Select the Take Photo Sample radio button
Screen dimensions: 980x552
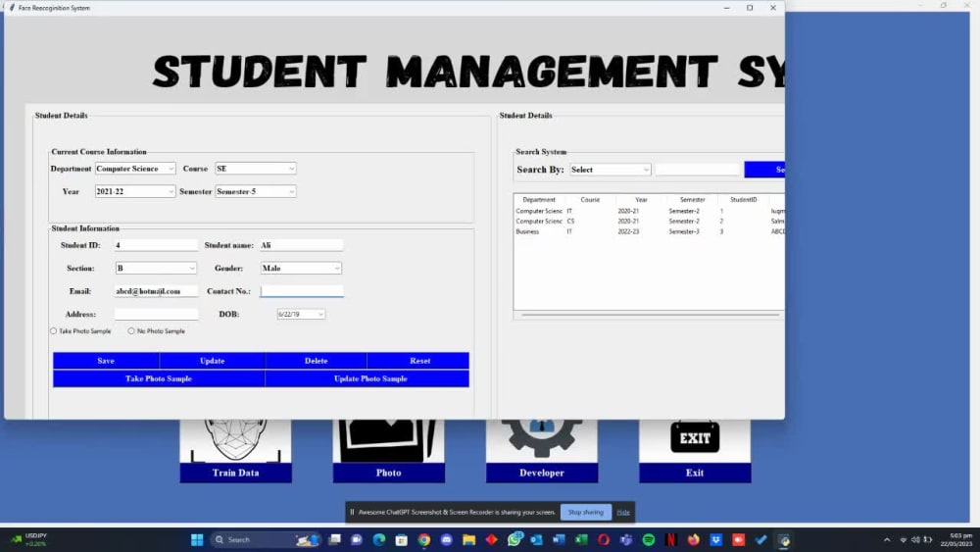53,331
